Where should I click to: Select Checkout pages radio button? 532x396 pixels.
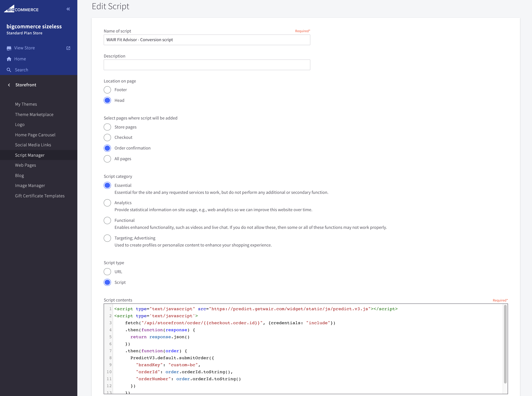tap(107, 138)
